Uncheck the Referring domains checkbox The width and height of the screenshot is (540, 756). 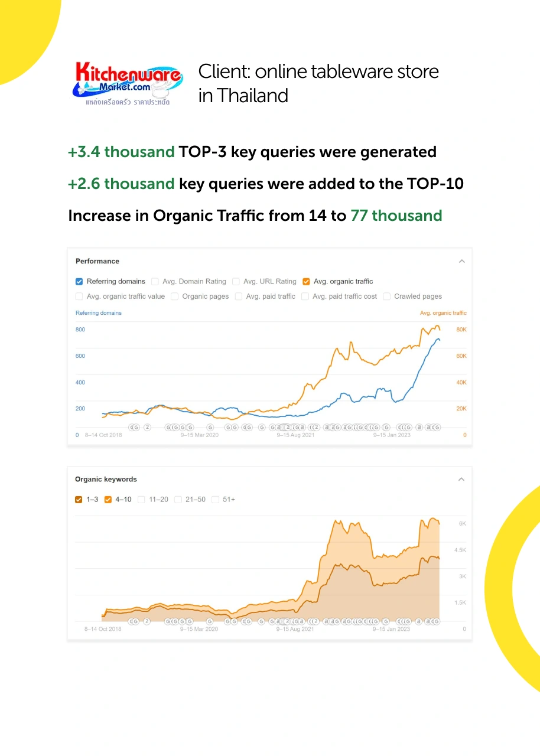(79, 282)
